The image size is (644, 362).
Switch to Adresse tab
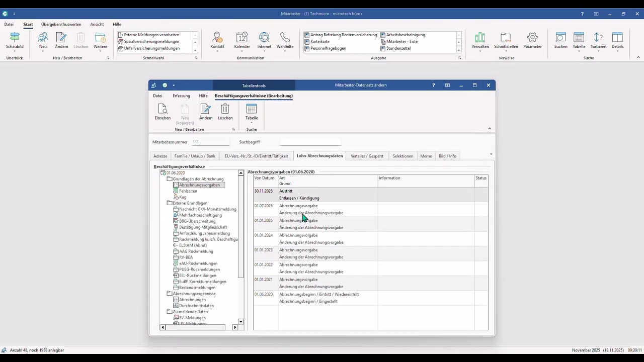pyautogui.click(x=160, y=156)
